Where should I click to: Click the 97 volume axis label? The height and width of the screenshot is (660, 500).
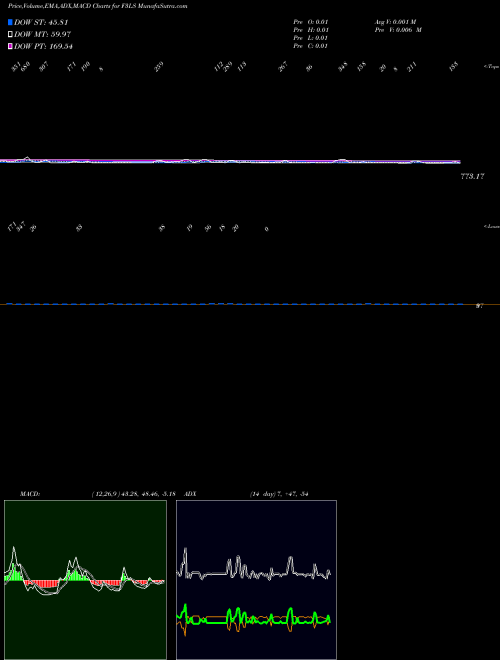click(479, 306)
